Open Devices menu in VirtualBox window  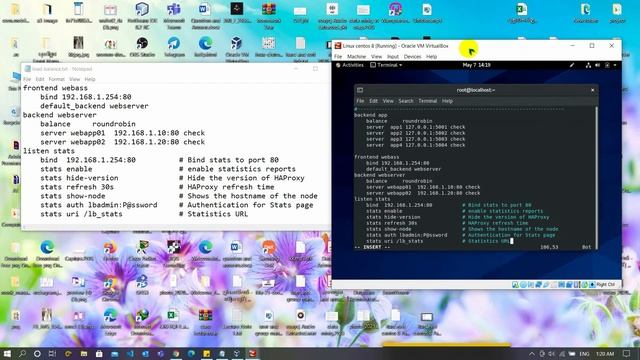[412, 56]
